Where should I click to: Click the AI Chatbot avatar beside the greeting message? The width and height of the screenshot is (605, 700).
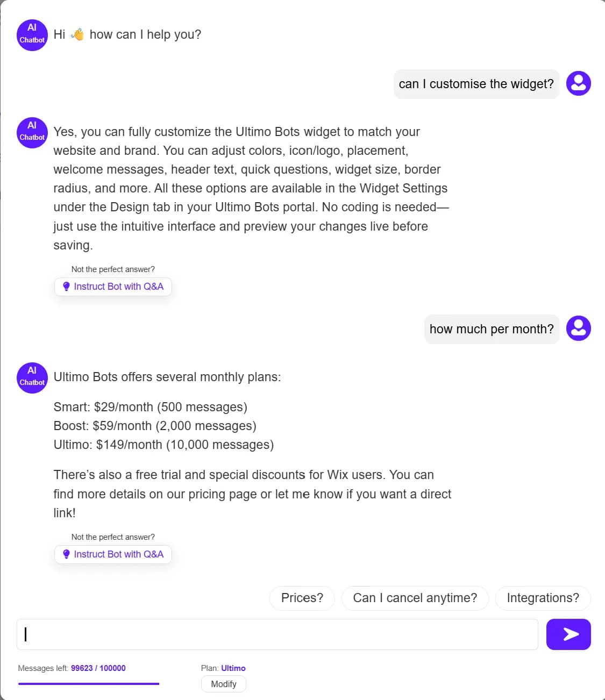[x=32, y=35]
